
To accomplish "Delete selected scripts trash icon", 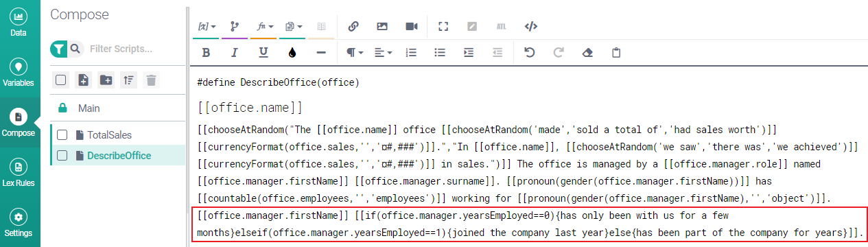I will click(x=151, y=80).
